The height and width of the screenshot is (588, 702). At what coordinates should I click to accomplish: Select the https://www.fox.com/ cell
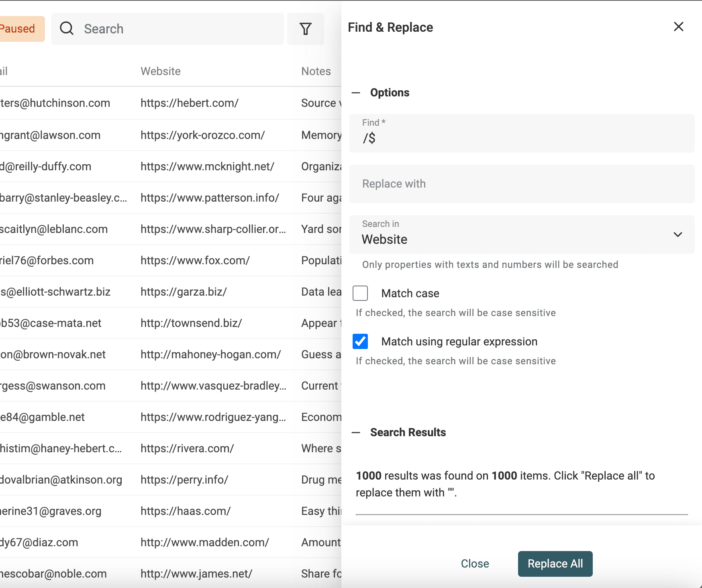coord(195,261)
